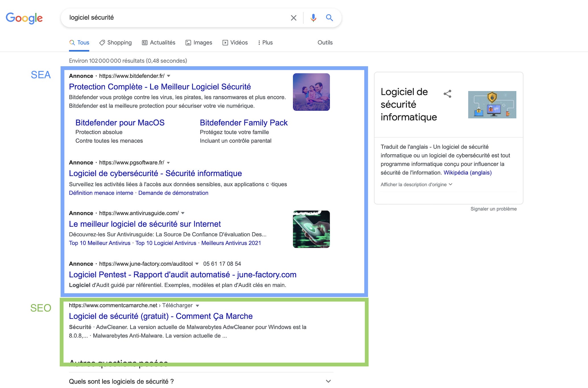The image size is (588, 388).
Task: Open 'Le meilleur logiciel de sécurité sur Internet'
Action: click(145, 224)
